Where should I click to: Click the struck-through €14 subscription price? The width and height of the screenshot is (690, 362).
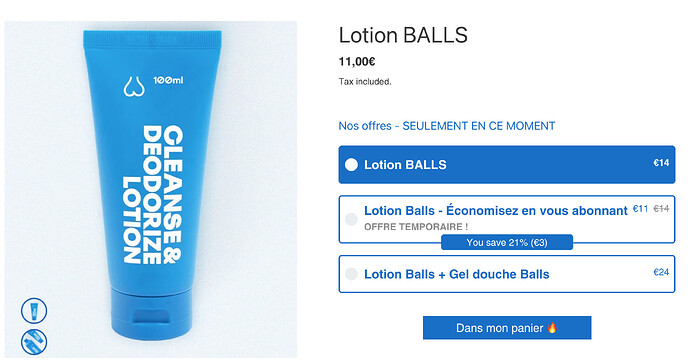click(x=661, y=208)
